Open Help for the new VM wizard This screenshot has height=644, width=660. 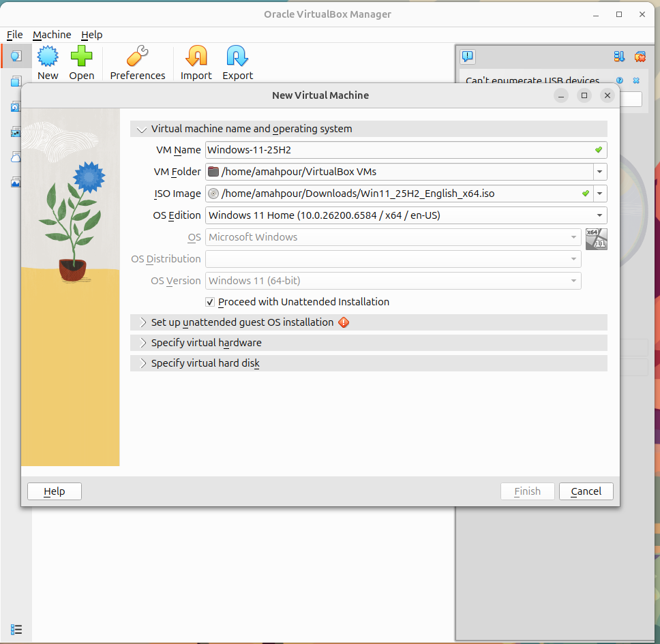point(54,491)
